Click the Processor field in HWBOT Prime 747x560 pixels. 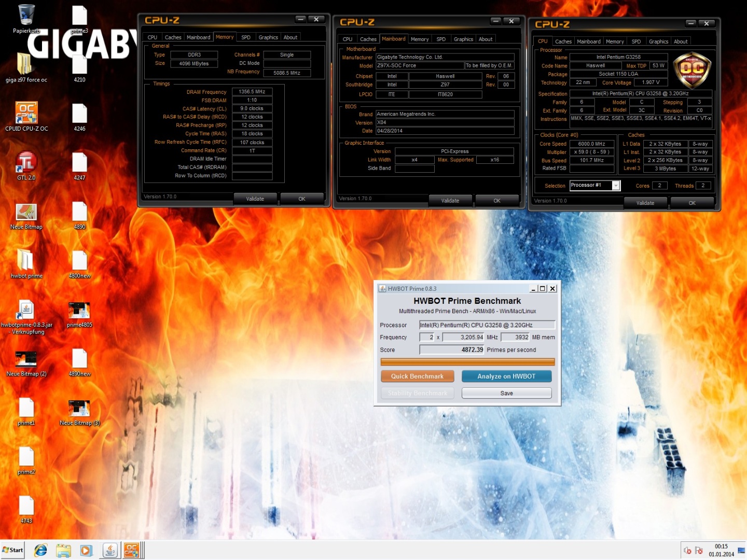coord(487,325)
